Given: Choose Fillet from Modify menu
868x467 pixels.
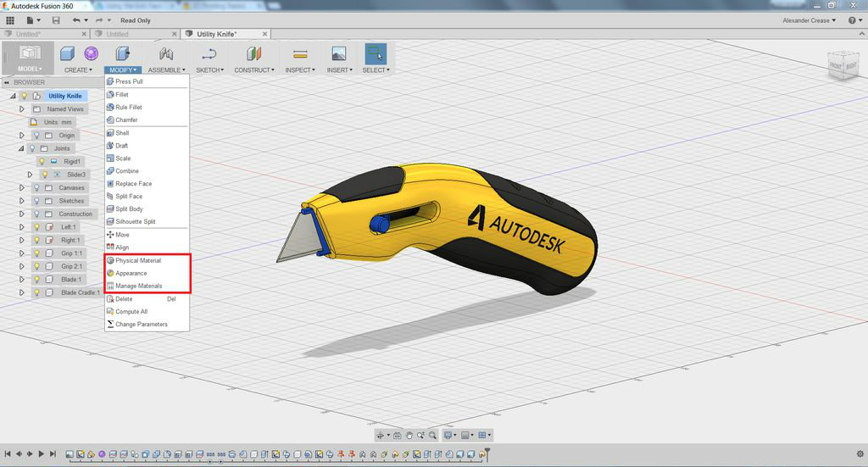Looking at the screenshot, I should pos(147,95).
